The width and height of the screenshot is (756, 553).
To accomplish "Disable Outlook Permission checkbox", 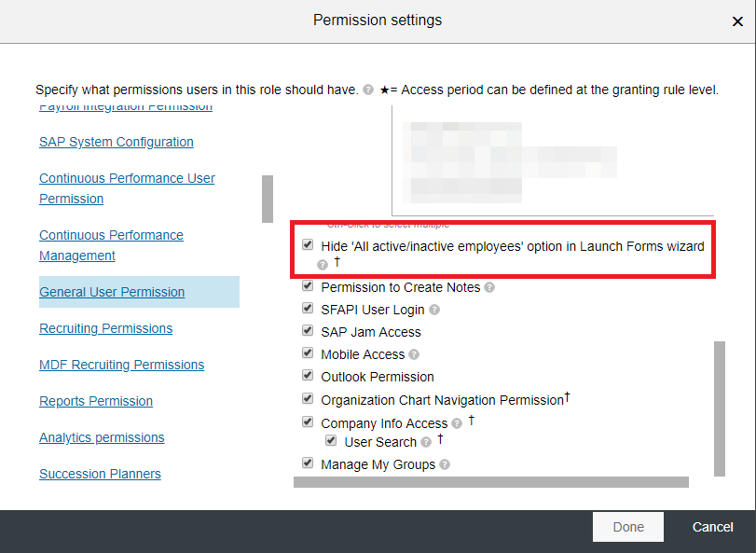I will coord(308,375).
